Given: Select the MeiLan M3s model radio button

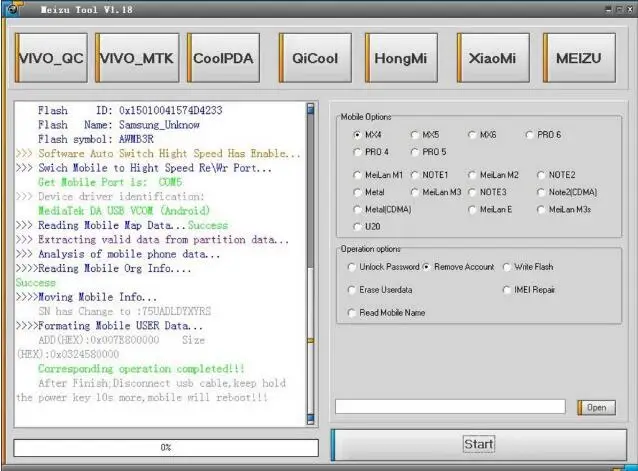Looking at the screenshot, I should (541, 209).
